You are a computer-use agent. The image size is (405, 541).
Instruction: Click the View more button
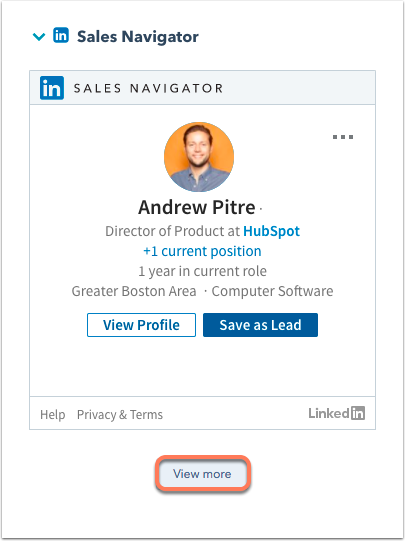click(202, 474)
